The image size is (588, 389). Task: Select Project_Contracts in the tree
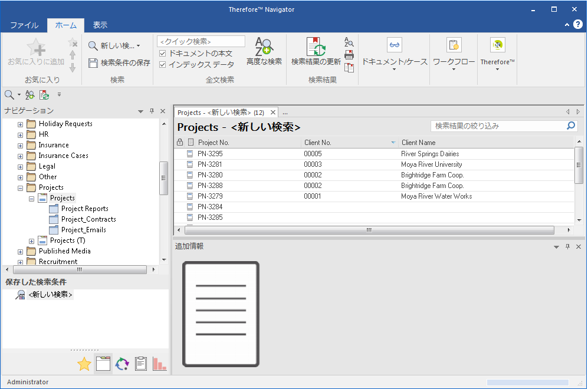click(88, 219)
